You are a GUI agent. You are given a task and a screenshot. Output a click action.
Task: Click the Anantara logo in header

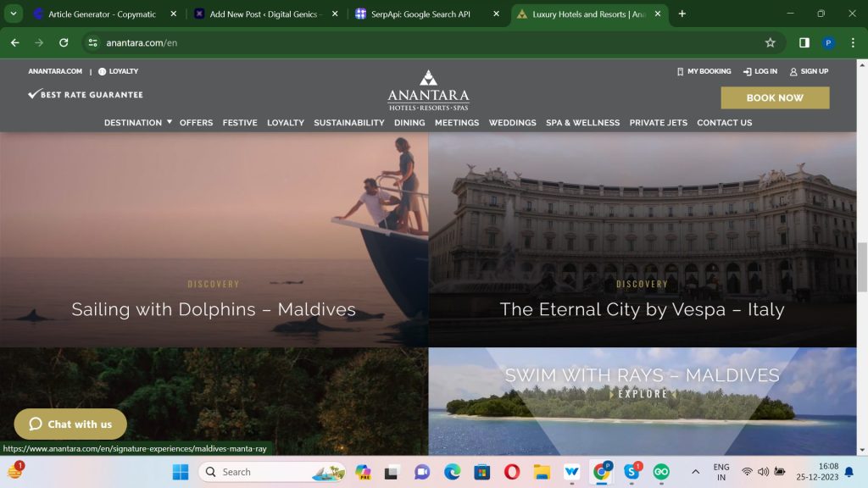428,91
